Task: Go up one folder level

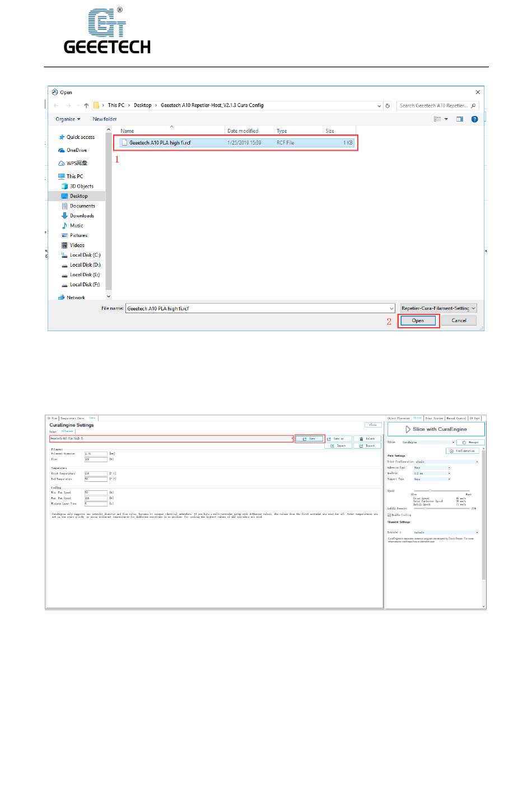Action: (x=86, y=105)
